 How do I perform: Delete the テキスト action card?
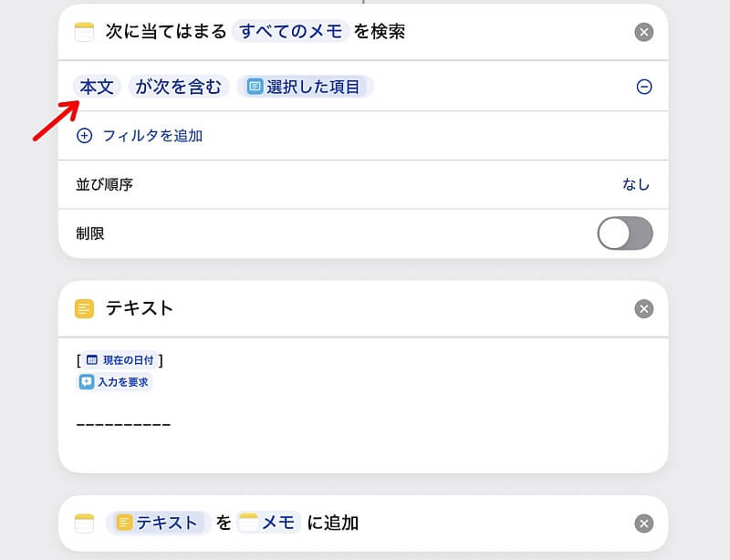644,308
